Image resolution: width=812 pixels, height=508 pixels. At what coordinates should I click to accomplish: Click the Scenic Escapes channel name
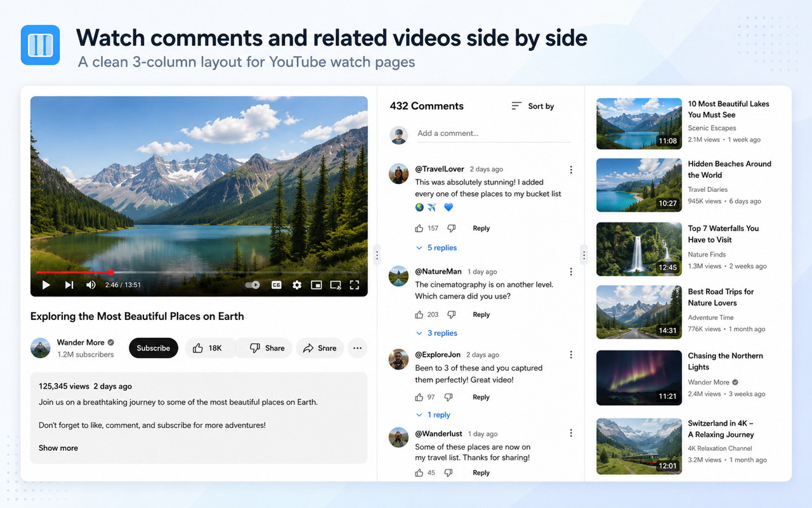(x=712, y=128)
